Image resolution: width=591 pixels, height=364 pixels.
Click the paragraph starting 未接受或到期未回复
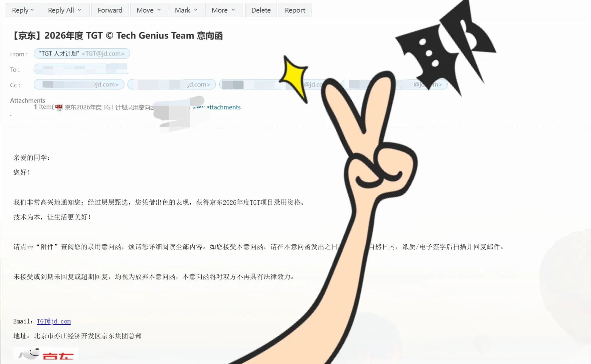[x=154, y=277]
